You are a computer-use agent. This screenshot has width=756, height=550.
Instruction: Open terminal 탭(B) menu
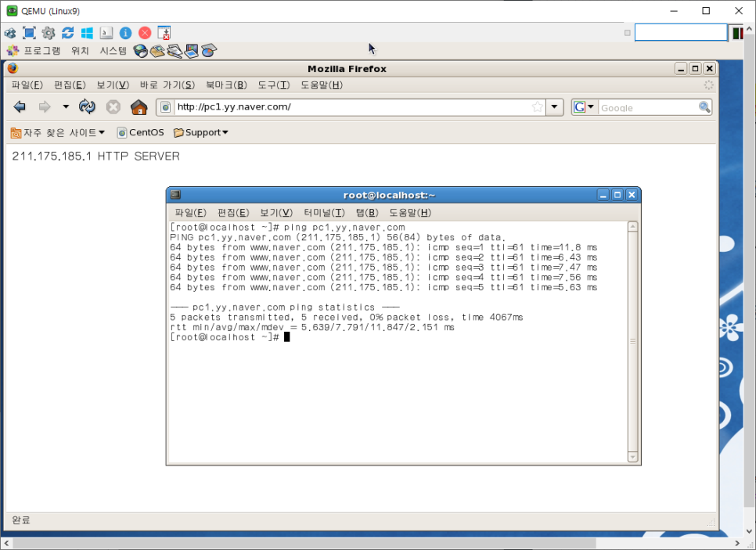pos(367,213)
